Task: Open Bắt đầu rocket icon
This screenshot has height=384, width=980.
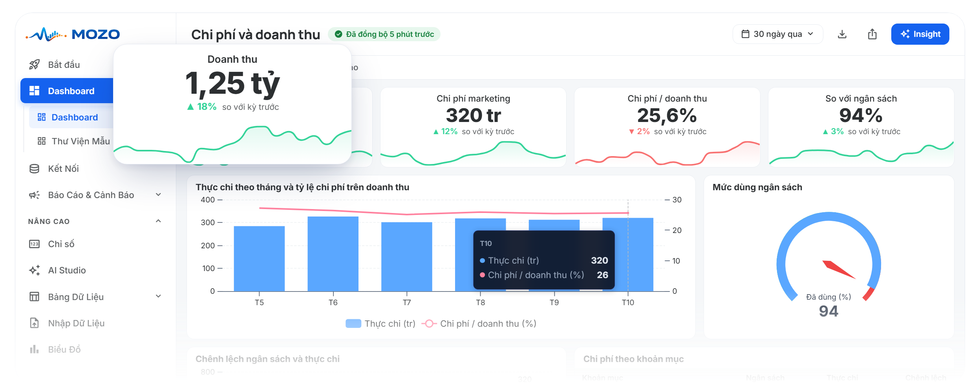Action: pos(35,64)
